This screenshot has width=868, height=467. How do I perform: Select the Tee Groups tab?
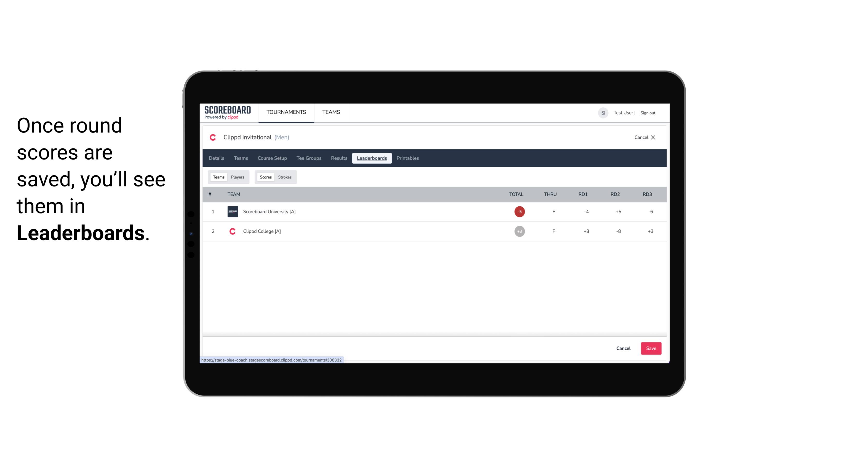click(x=308, y=158)
